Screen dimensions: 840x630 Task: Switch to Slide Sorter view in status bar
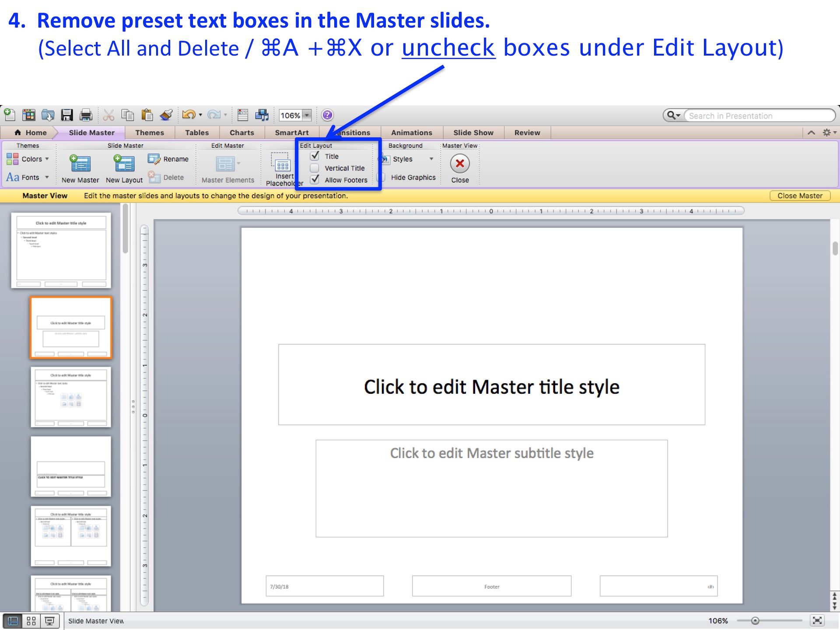click(31, 620)
